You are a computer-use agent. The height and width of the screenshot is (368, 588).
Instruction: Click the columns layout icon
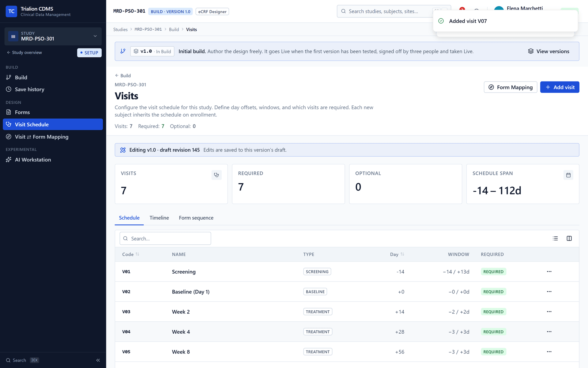coord(569,238)
